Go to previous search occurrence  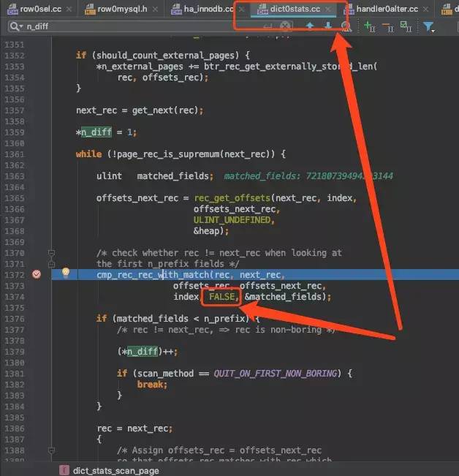point(310,26)
